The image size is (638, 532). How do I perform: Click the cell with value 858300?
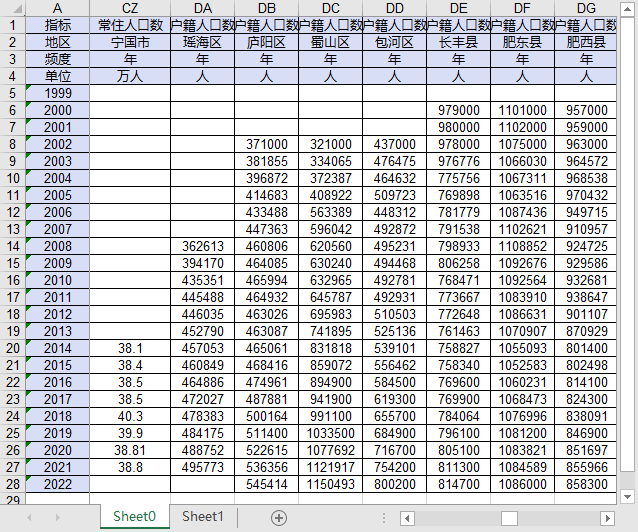point(586,484)
